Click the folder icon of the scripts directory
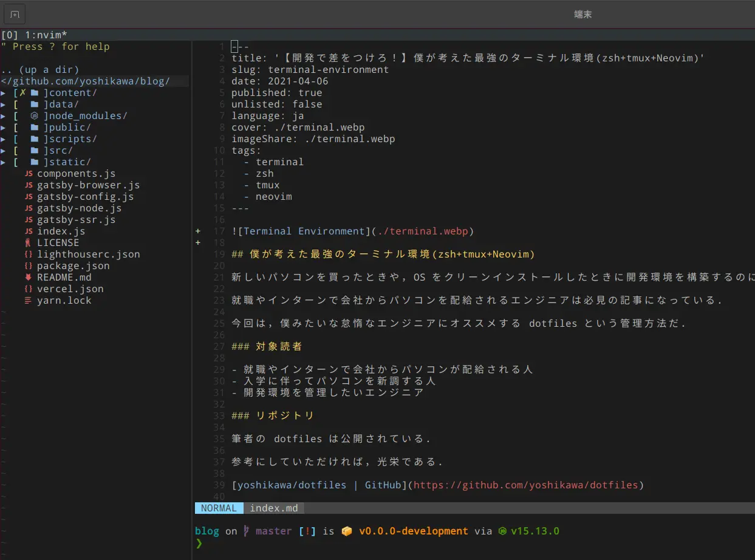The width and height of the screenshot is (755, 560). point(35,139)
